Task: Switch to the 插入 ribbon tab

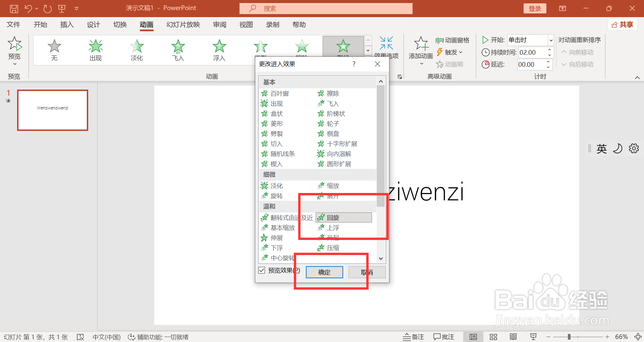Action: click(x=67, y=25)
